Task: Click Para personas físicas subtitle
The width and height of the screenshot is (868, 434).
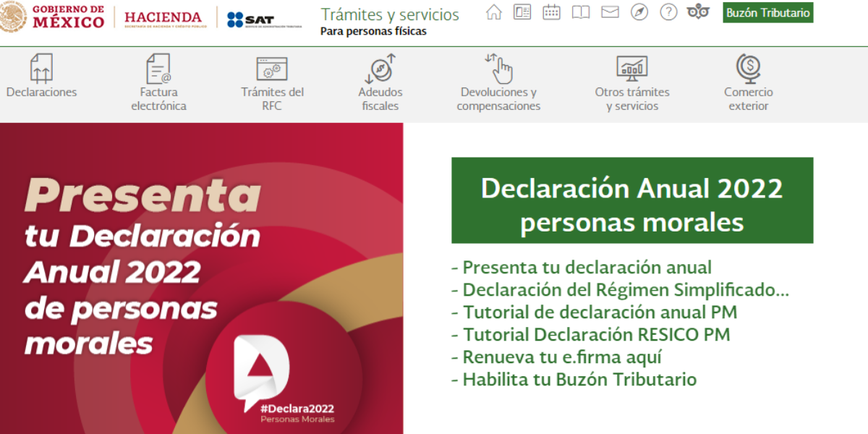Action: point(373,31)
